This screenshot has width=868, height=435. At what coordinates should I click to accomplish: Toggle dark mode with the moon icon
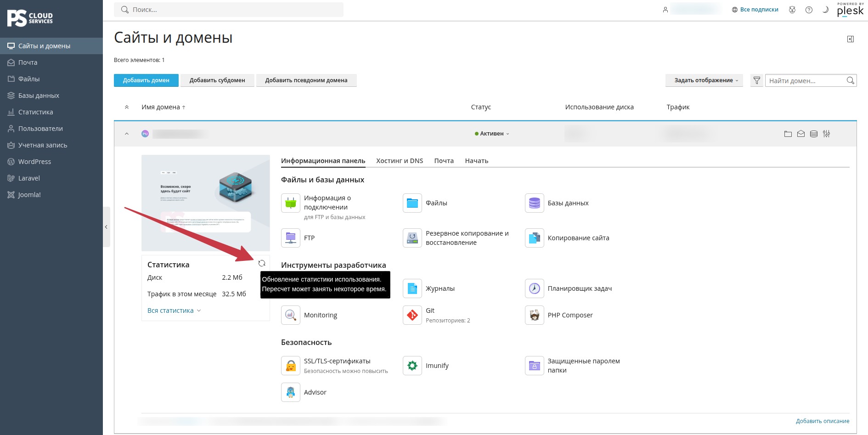coord(825,10)
